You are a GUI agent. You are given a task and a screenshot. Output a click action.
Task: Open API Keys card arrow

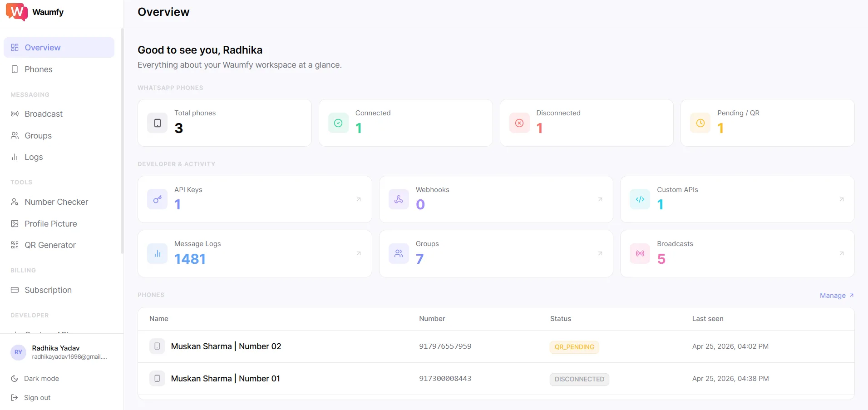[x=359, y=199]
